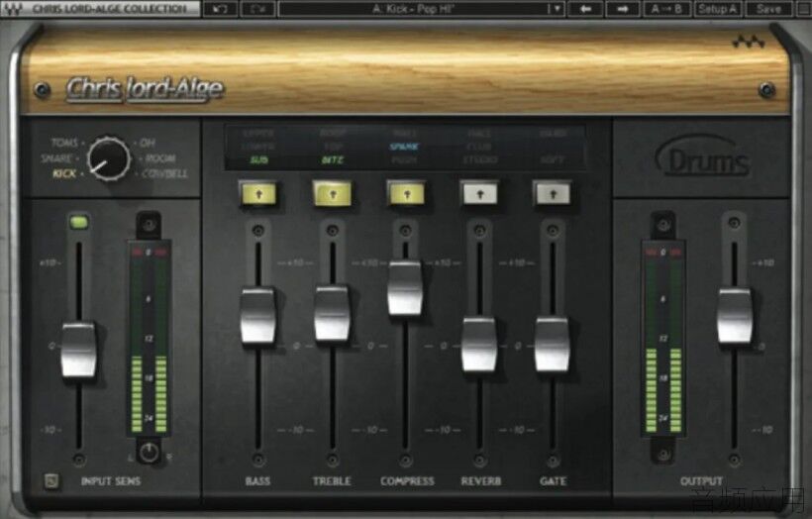Click the Reverb fader handle
Viewport: 812px width, 519px height.
[x=479, y=345]
